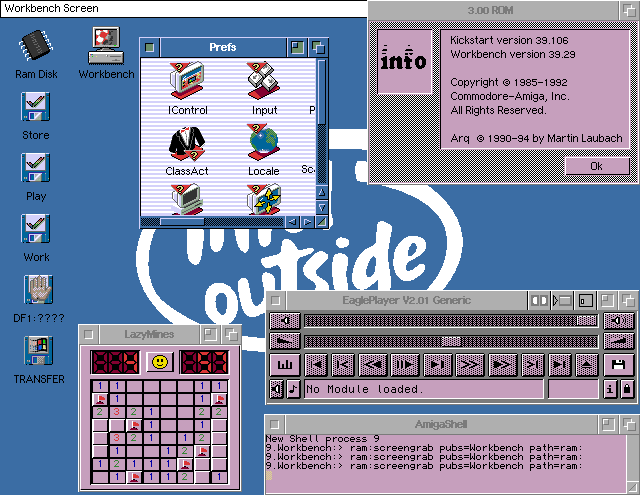Click the Prefs window title bar
This screenshot has width=640, height=495.
(x=223, y=47)
